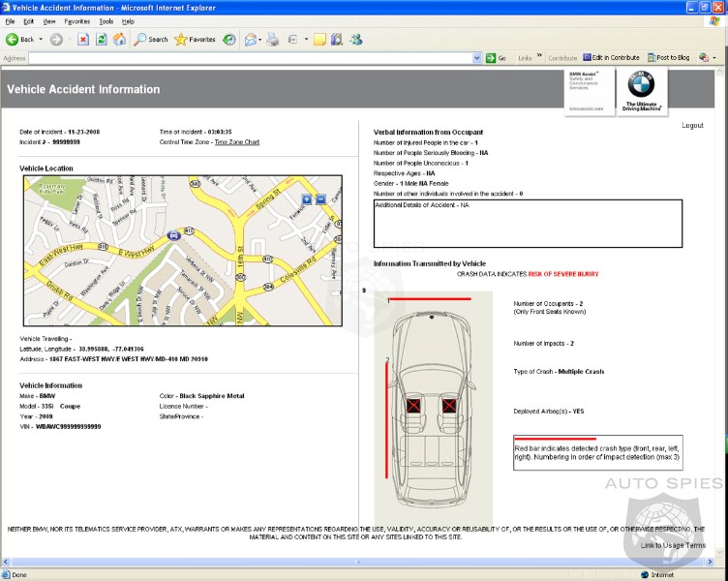Open Favorites star button
Screen dimensions: 728x581
click(195, 40)
